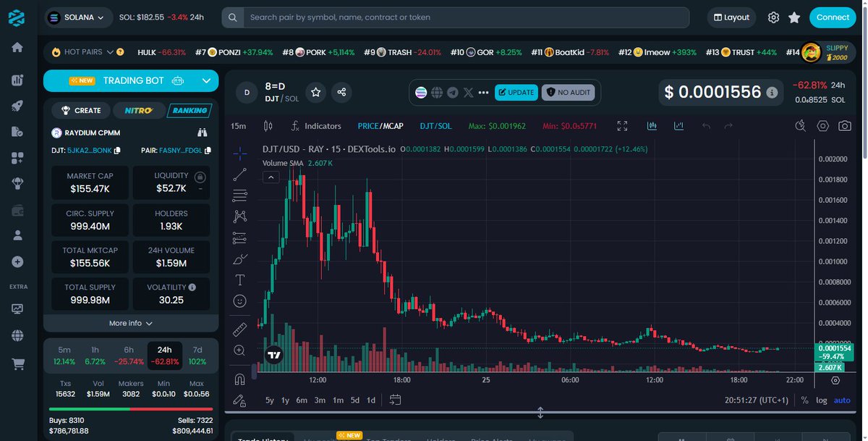Copy the DJT contract address

117,151
